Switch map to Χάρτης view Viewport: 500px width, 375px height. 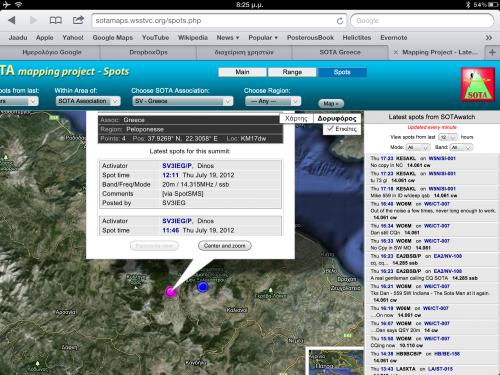tap(296, 118)
